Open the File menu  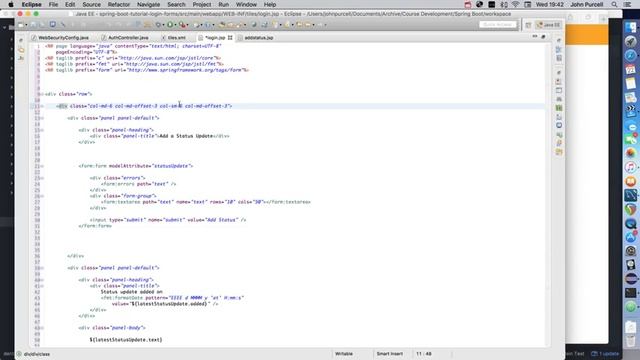[53, 4]
